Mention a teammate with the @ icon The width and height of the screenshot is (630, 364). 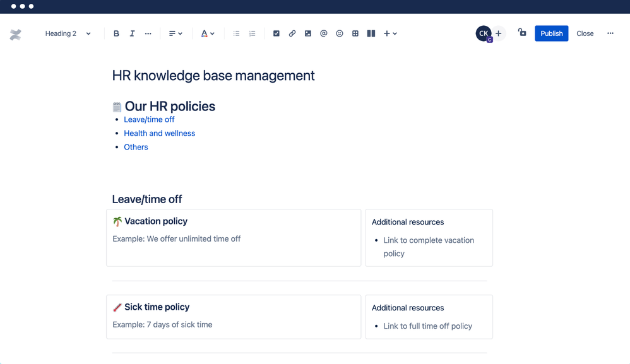coord(324,33)
